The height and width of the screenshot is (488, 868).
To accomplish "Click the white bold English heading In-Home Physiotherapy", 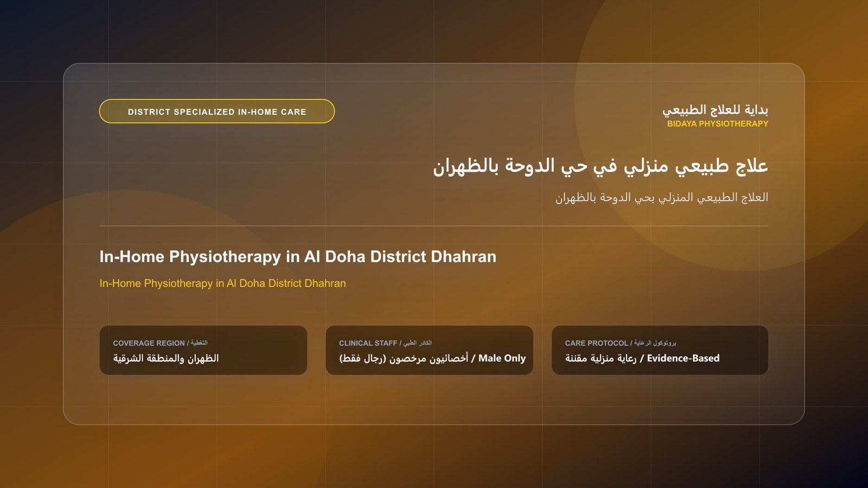I will click(298, 256).
